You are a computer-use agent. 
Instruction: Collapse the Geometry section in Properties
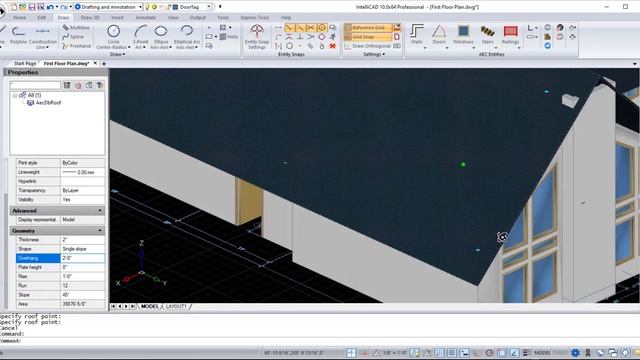point(100,231)
